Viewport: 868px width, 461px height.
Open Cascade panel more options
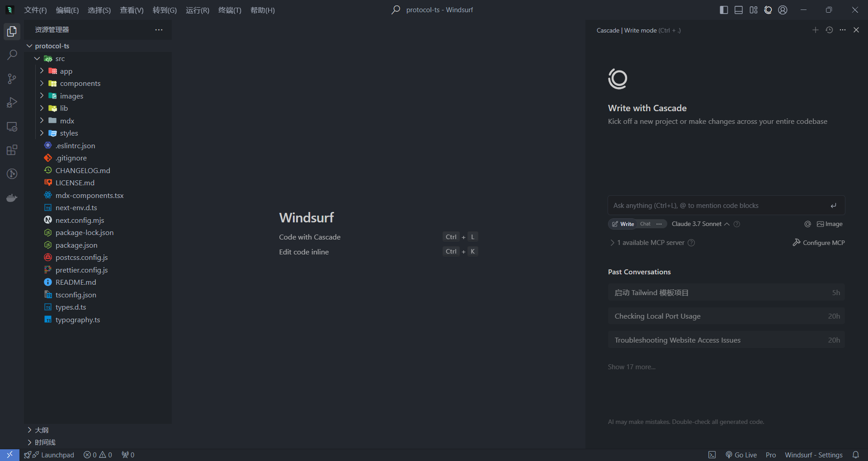[x=843, y=30]
